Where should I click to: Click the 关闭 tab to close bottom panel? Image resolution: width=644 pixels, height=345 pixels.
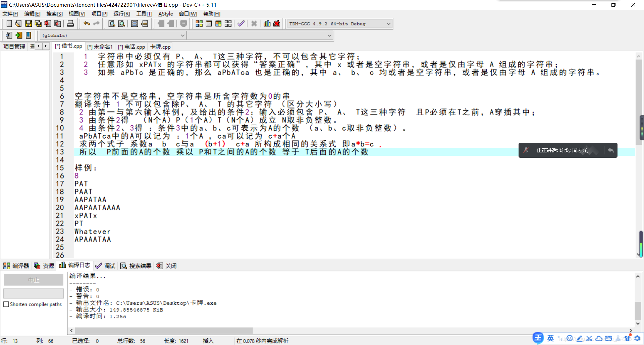pos(166,266)
